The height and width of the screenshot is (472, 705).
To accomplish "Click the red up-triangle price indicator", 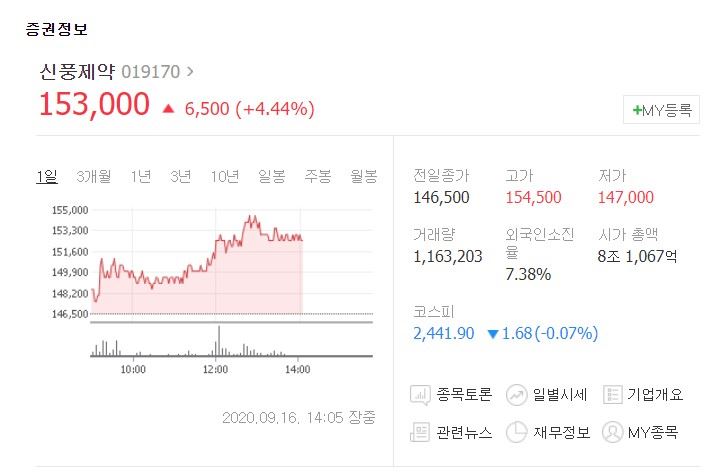I will (168, 108).
